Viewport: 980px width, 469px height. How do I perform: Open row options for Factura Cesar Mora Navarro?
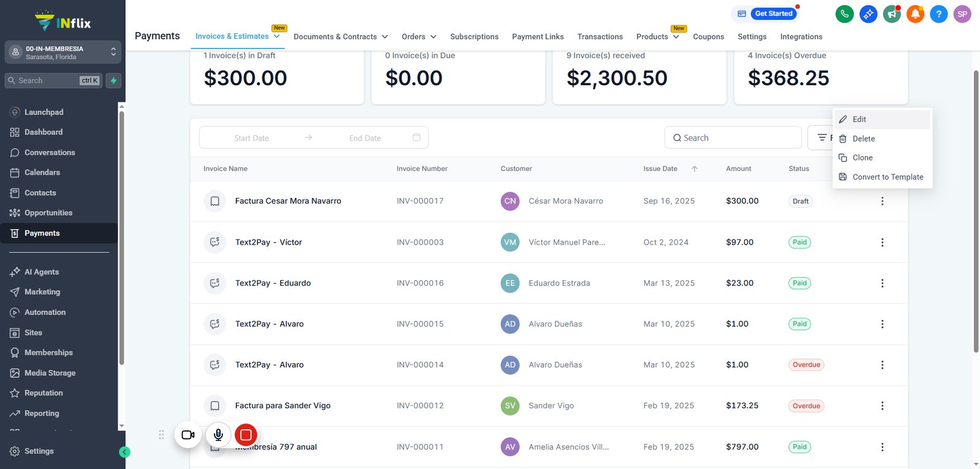(x=882, y=201)
